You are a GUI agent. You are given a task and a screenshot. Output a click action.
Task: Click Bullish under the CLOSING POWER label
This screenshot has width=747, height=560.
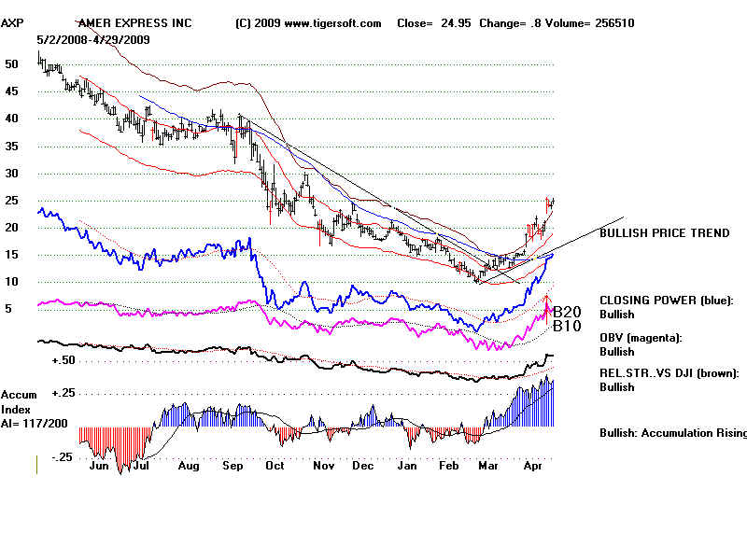[617, 315]
